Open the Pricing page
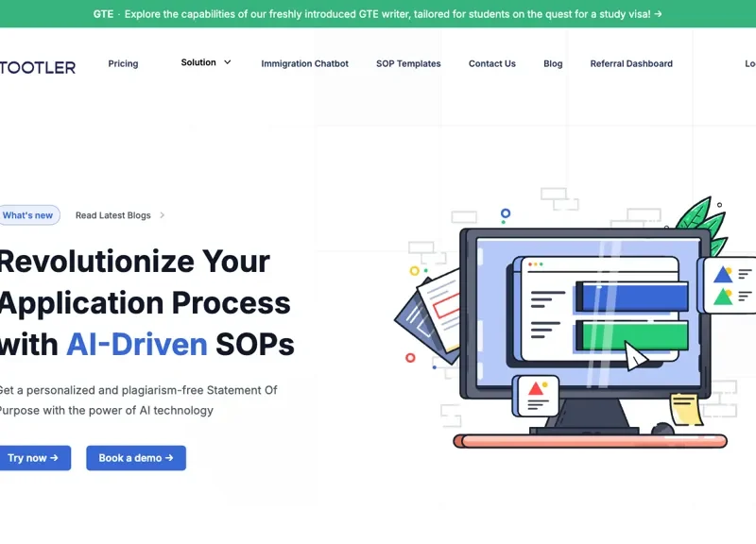The image size is (756, 544). pos(123,64)
